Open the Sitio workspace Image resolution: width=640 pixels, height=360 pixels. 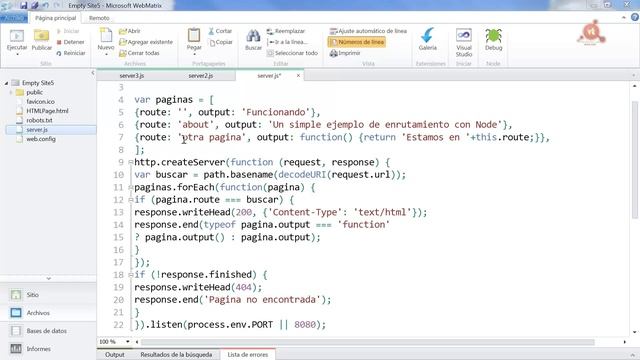point(48,295)
